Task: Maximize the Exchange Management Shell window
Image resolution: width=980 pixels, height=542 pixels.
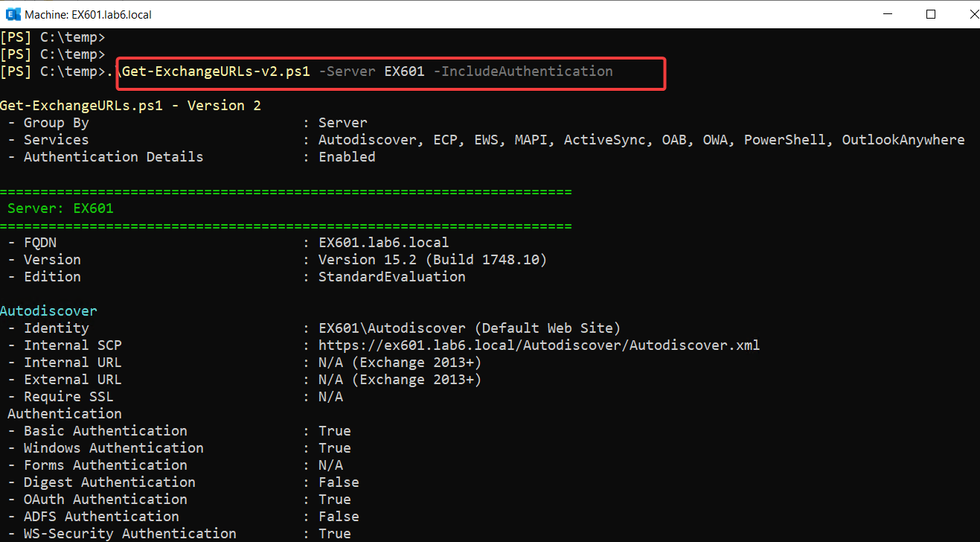Action: pyautogui.click(x=931, y=14)
